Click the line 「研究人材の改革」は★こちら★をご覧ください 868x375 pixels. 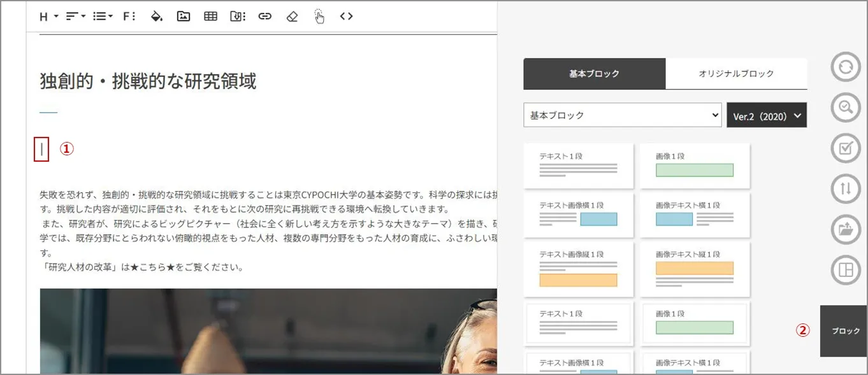[x=141, y=267]
